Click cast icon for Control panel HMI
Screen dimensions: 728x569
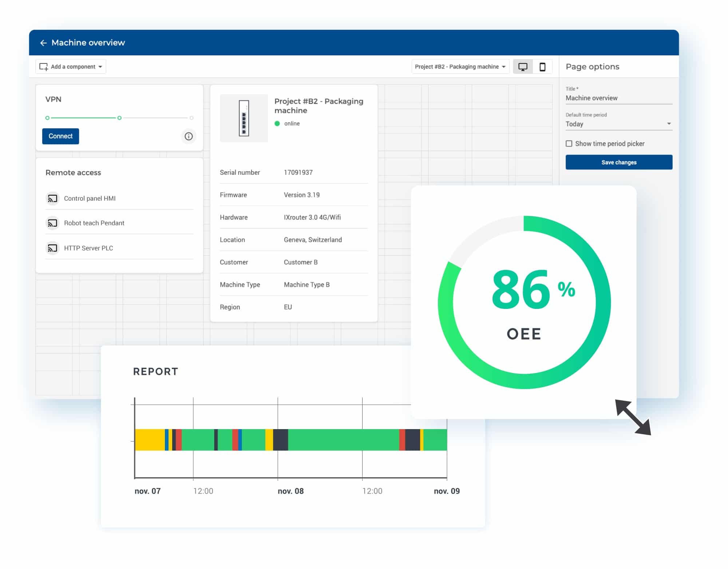click(52, 199)
